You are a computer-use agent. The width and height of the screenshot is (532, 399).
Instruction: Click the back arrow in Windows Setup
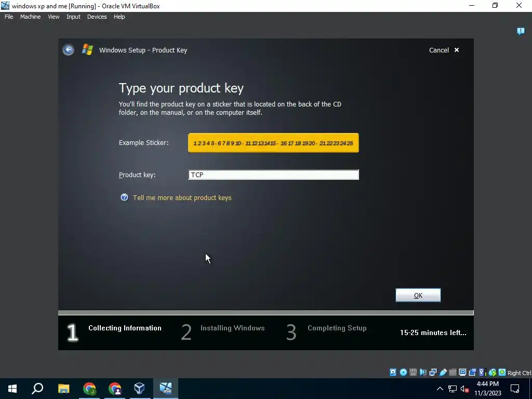coord(68,50)
